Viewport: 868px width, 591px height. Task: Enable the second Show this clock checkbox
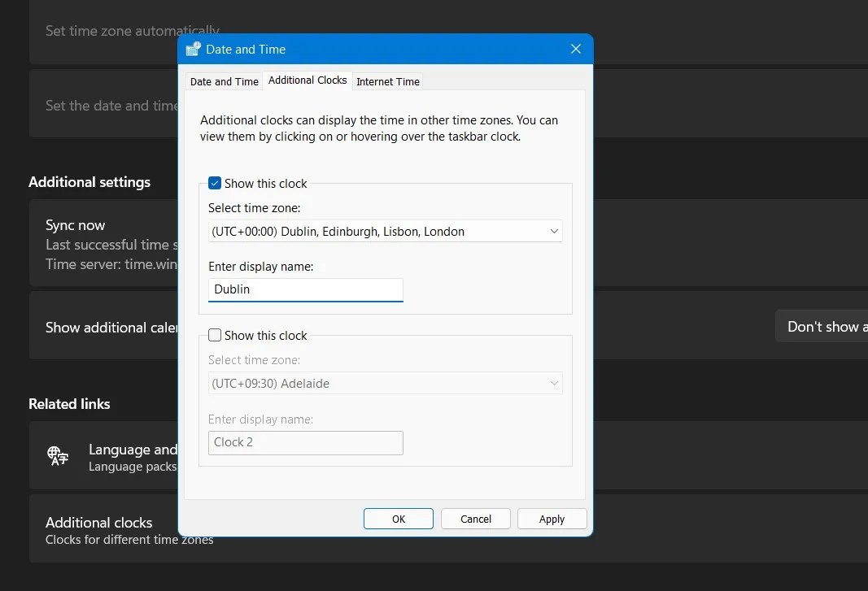215,335
